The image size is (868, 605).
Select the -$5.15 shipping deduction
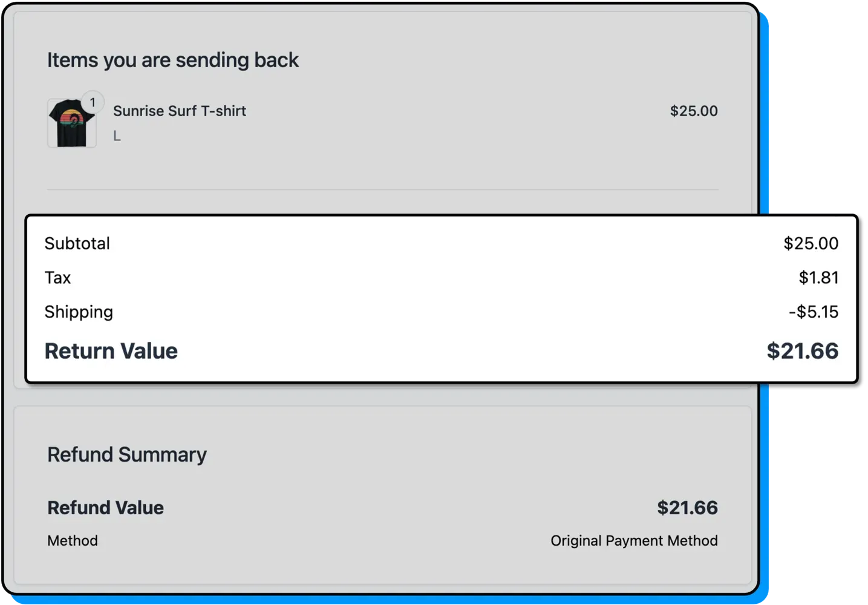coord(813,312)
